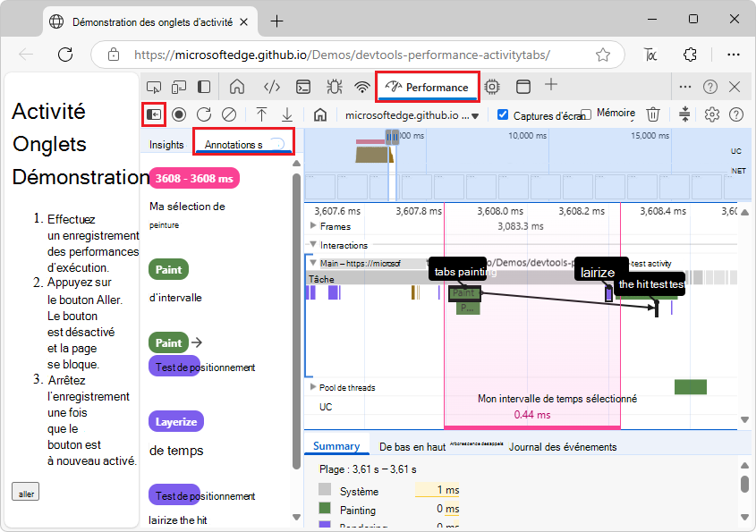Reload and record with refresh icon
The width and height of the screenshot is (756, 532).
click(x=204, y=114)
